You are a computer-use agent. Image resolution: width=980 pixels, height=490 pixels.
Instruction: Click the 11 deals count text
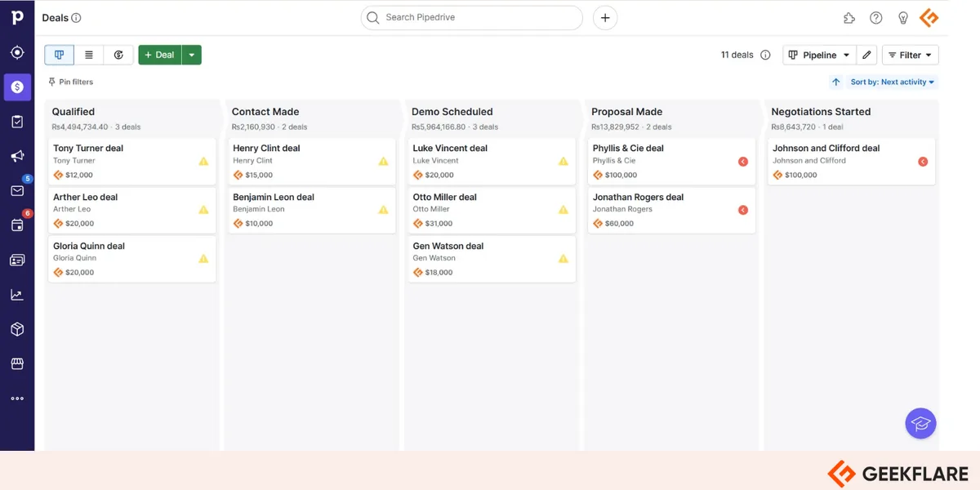coord(737,56)
